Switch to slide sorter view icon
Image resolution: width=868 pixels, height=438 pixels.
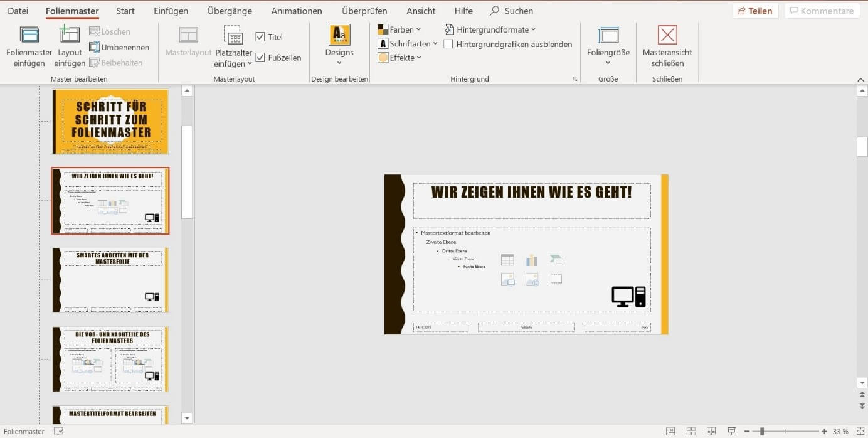click(691, 432)
